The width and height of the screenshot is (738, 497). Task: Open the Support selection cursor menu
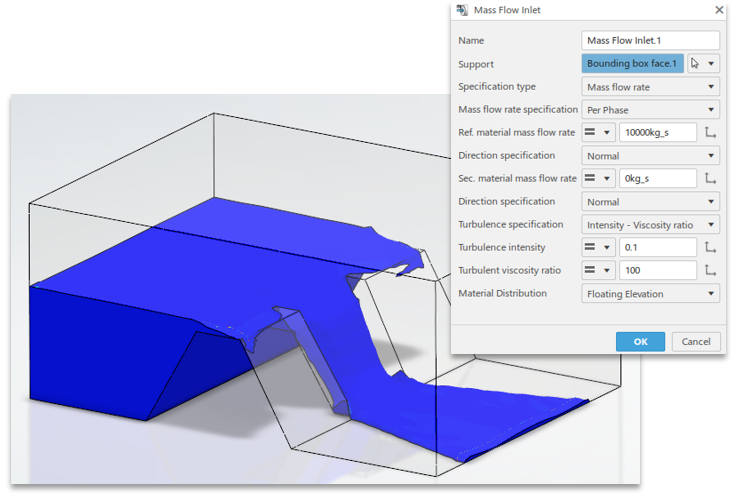704,63
